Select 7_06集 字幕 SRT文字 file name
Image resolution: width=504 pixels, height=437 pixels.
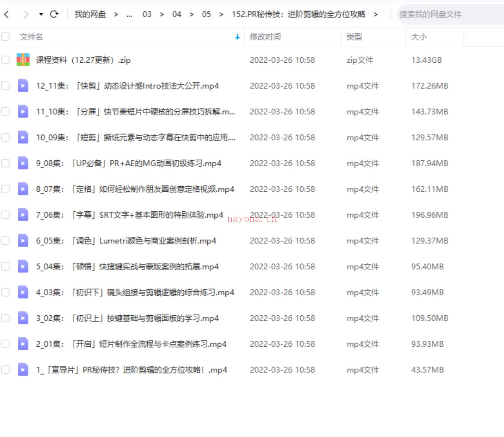pos(130,215)
